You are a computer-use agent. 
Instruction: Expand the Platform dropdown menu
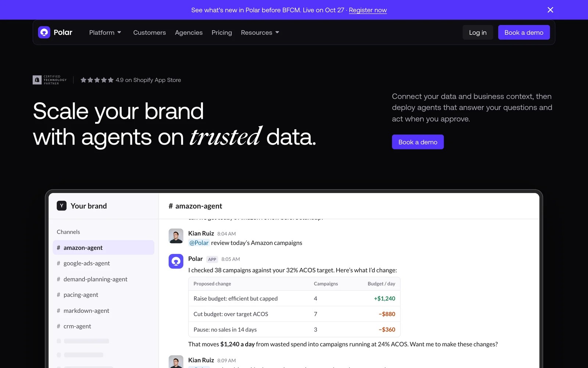tap(105, 32)
